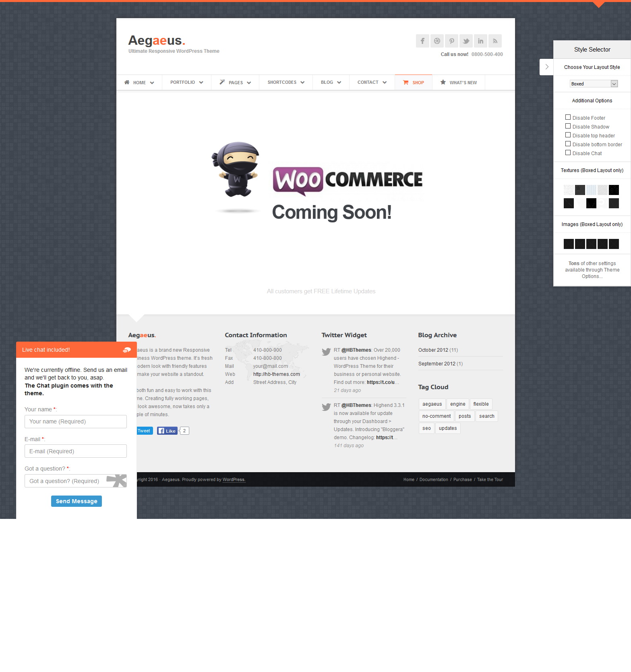
Task: Open the SHOP menu item
Action: coord(414,83)
